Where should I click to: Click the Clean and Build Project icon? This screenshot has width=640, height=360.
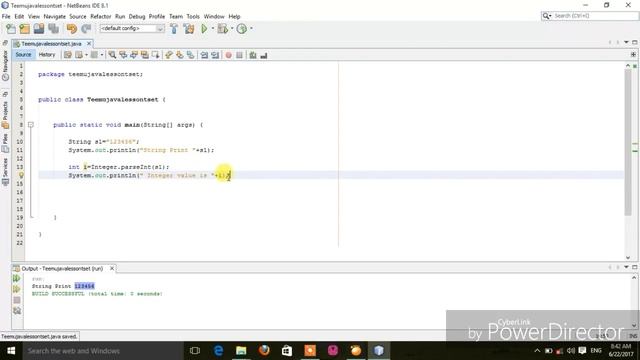(189, 29)
